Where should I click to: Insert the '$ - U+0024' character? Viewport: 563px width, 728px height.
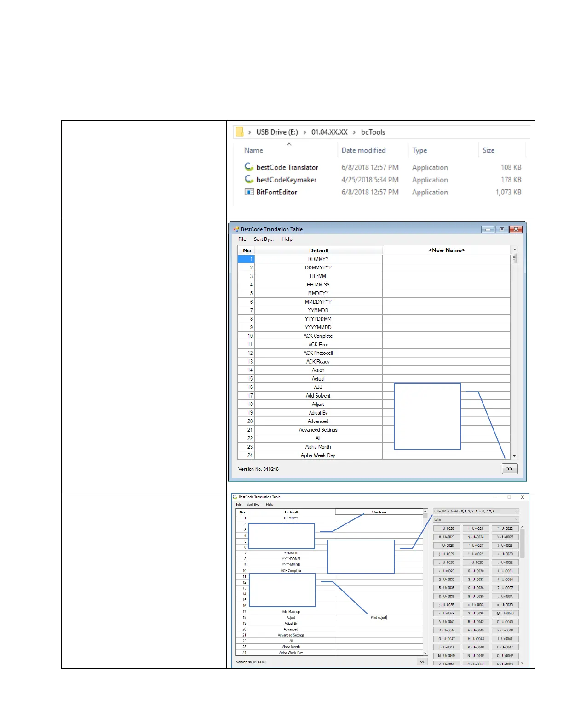[476, 537]
